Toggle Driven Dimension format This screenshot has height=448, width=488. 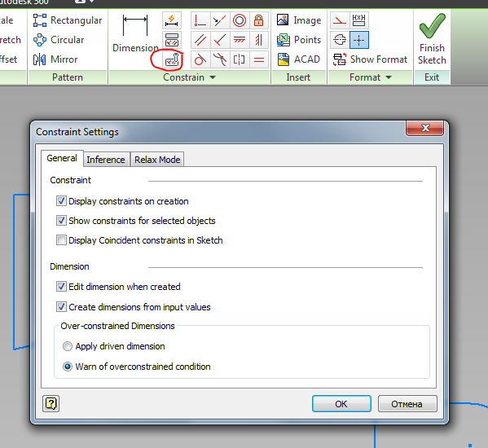click(x=358, y=20)
